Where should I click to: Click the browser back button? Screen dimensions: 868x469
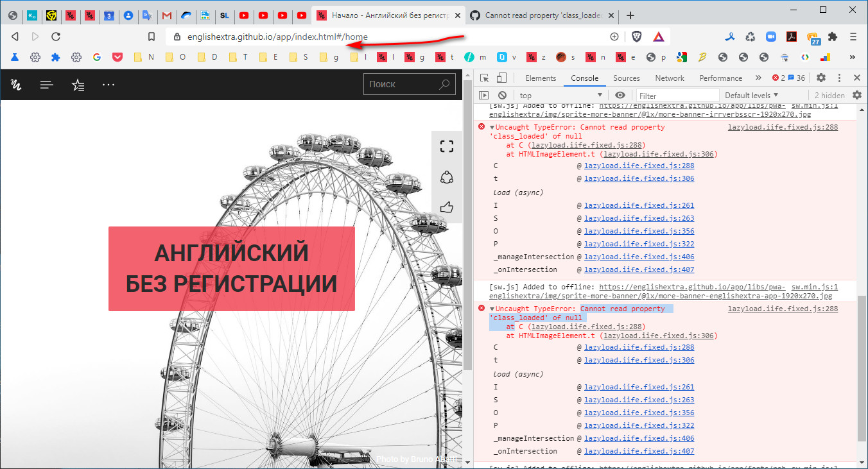coord(15,37)
